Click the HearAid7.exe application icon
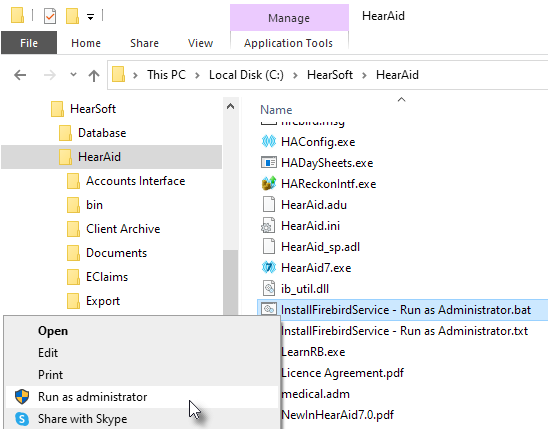Viewport: 548px width, 433px height. 269,268
